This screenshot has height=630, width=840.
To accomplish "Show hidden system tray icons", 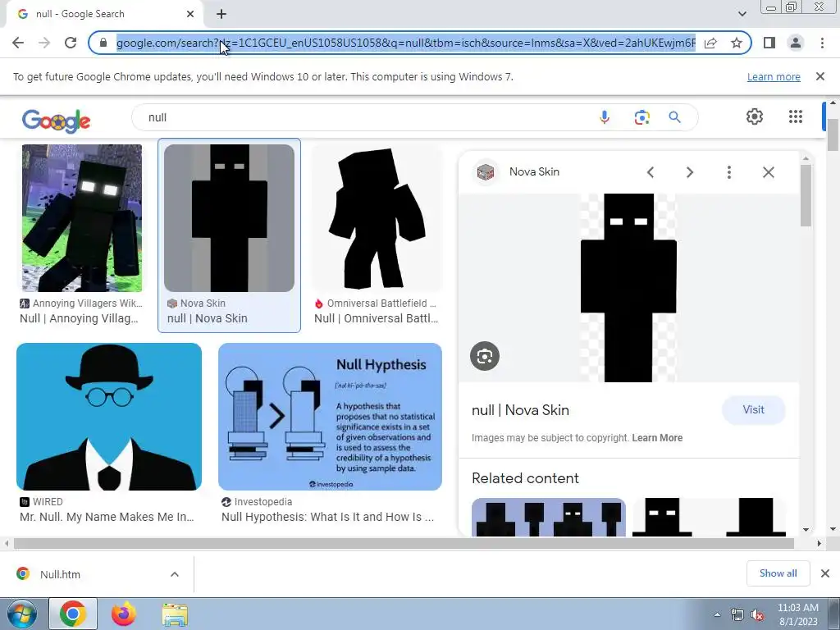I will tap(717, 614).
